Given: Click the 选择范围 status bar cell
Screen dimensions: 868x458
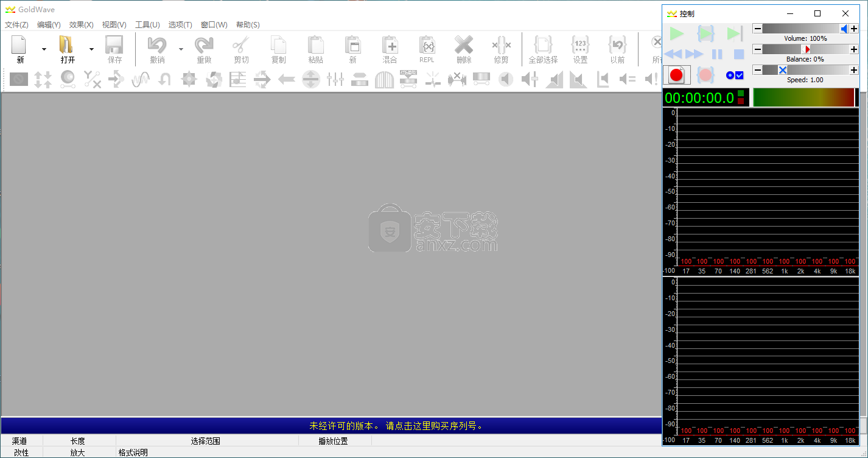Looking at the screenshot, I should coord(206,441).
